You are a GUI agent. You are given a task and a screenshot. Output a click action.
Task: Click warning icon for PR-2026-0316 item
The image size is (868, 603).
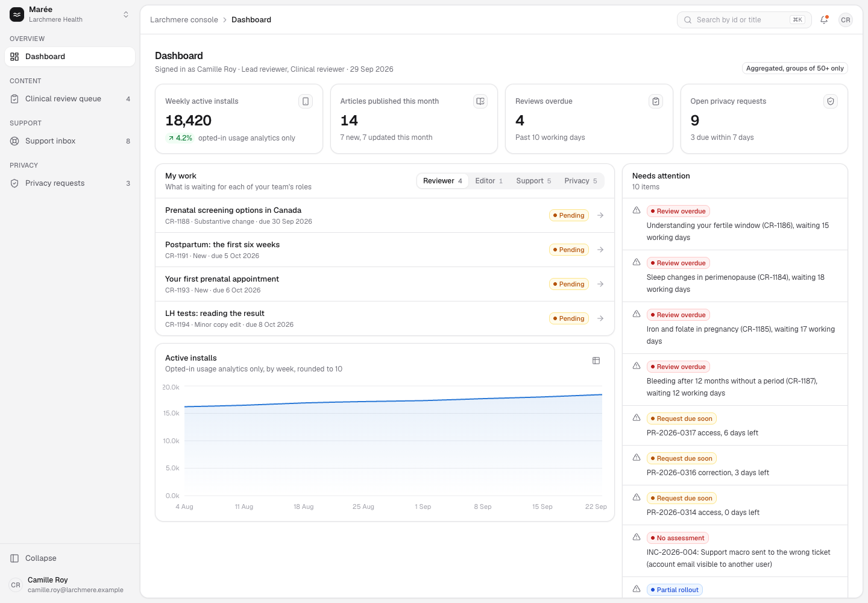pyautogui.click(x=637, y=458)
